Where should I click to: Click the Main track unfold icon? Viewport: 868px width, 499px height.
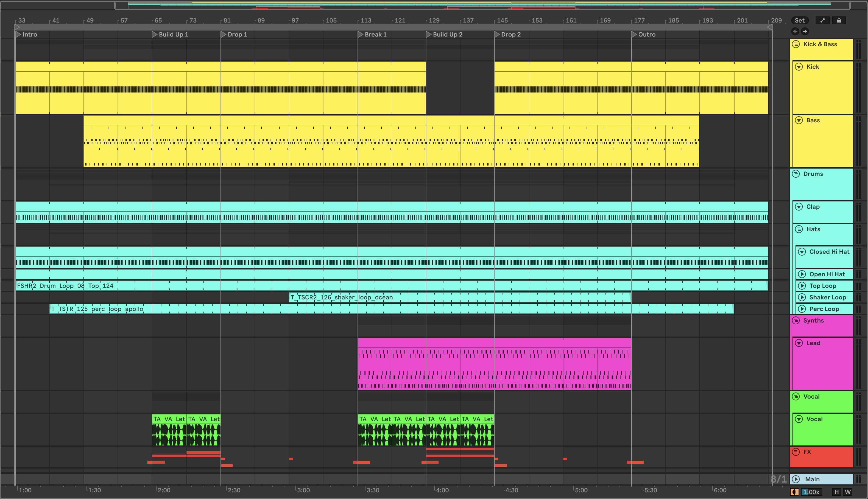(796, 479)
